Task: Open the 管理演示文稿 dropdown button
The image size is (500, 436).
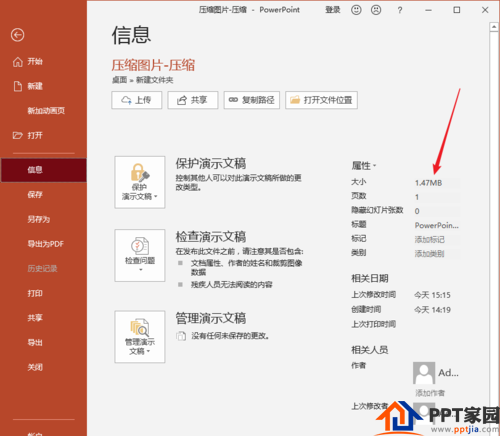Action: 140,337
